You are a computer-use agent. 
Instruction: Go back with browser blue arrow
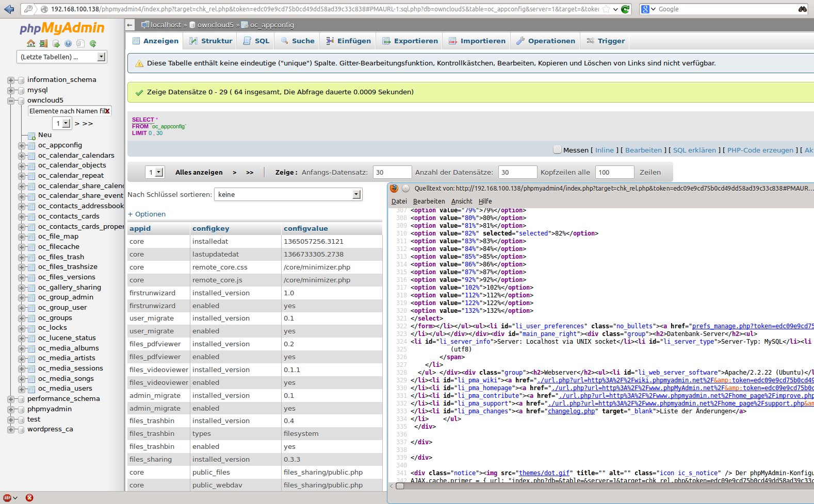click(9, 9)
